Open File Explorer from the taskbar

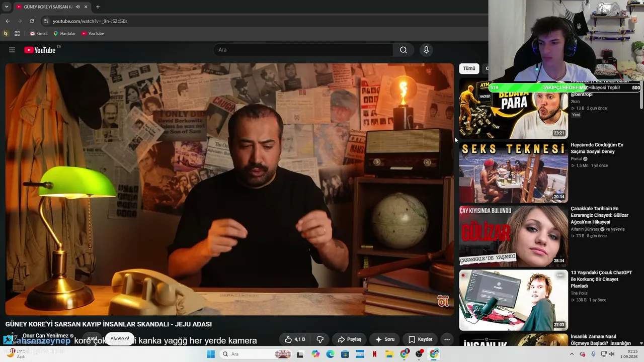(389, 354)
